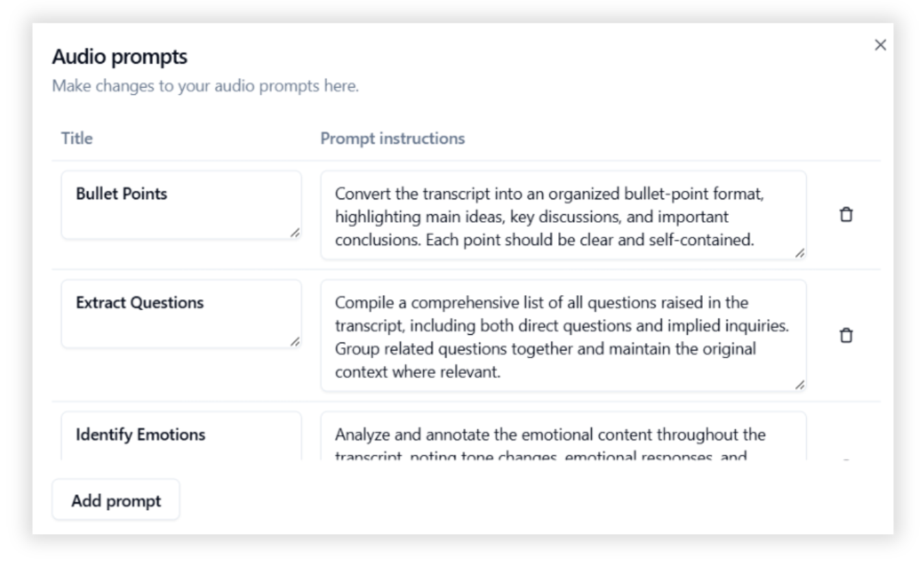Select the Title column header
The width and height of the screenshot is (924, 567).
[x=77, y=138]
